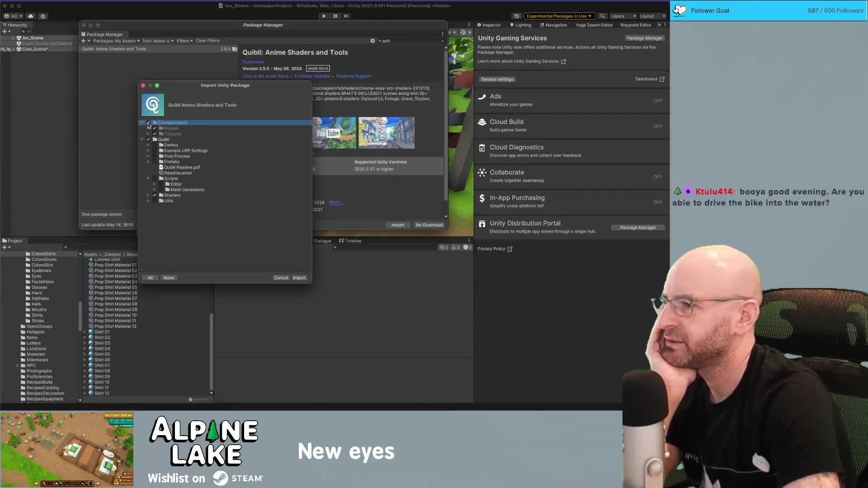The image size is (868, 488).
Task: Check the Demos folder checkbox
Action: 155,145
